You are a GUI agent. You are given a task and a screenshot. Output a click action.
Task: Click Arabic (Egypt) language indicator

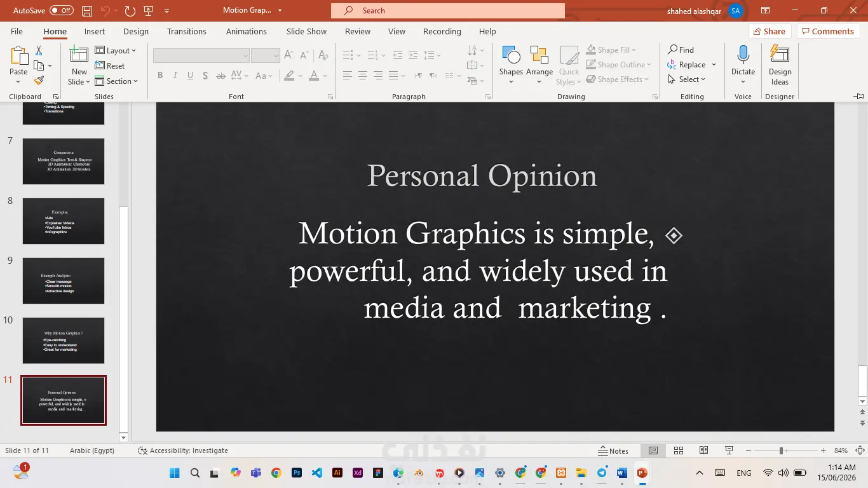(92, 451)
